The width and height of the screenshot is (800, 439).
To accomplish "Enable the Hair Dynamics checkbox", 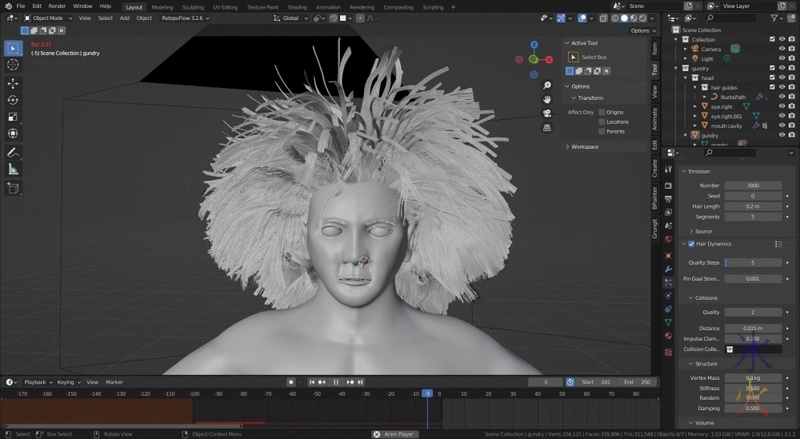I will pos(690,243).
